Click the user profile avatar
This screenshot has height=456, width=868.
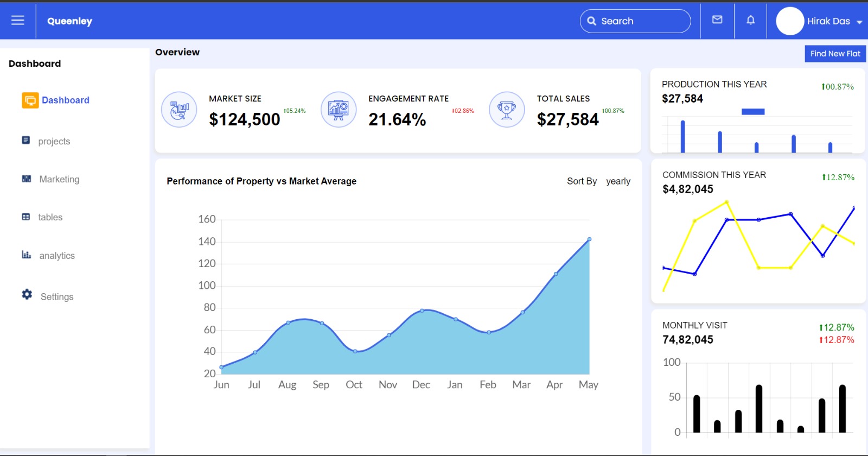click(789, 21)
